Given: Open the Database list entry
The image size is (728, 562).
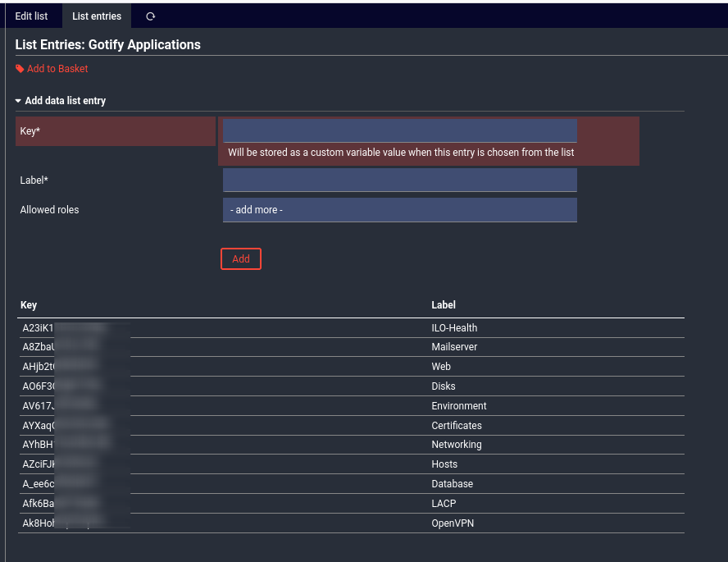Looking at the screenshot, I should coord(453,484).
